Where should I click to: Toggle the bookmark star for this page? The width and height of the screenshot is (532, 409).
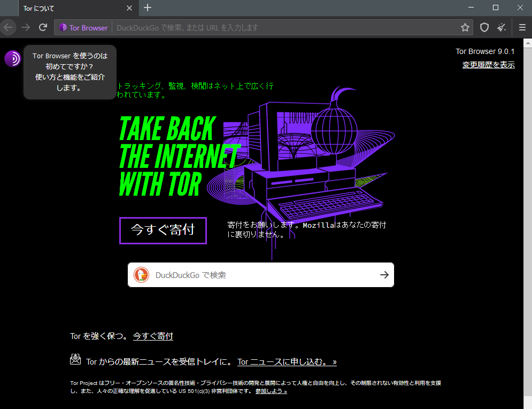point(465,27)
